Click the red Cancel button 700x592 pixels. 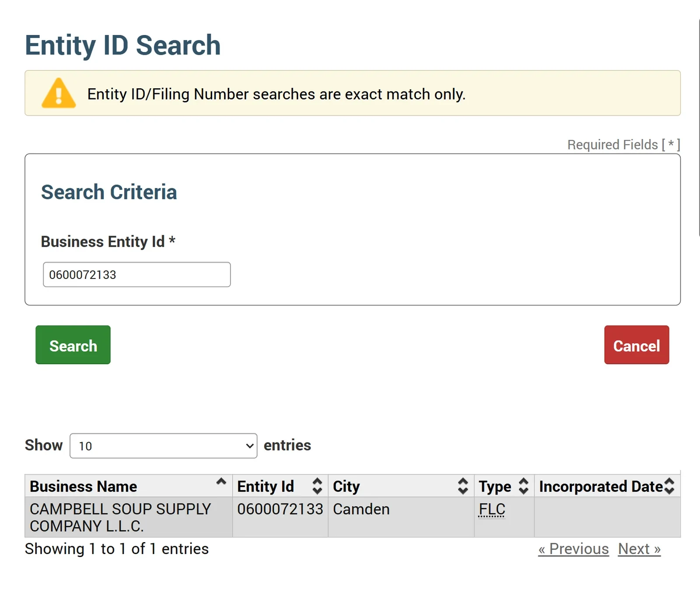point(637,345)
